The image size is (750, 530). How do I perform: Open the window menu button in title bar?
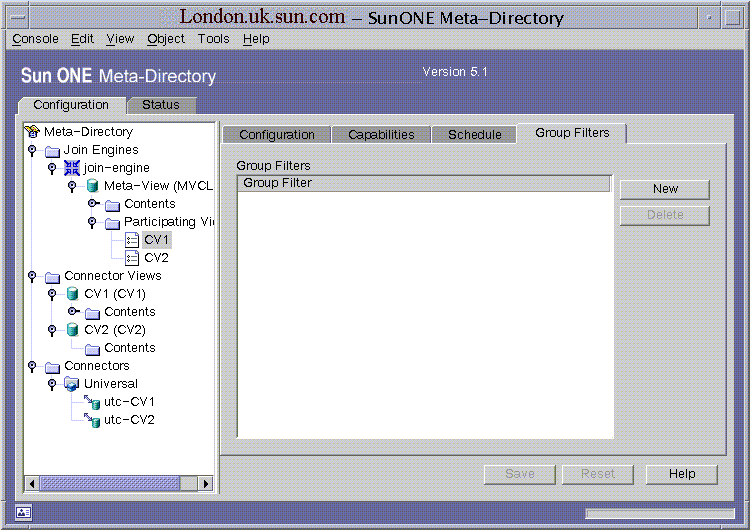pyautogui.click(x=18, y=18)
